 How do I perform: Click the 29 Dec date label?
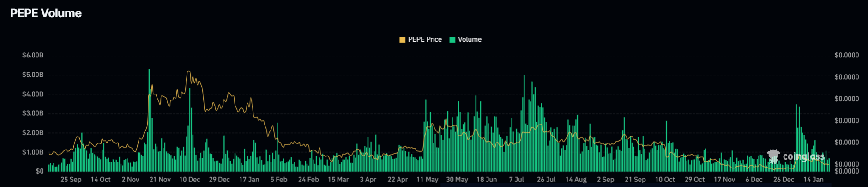point(219,180)
